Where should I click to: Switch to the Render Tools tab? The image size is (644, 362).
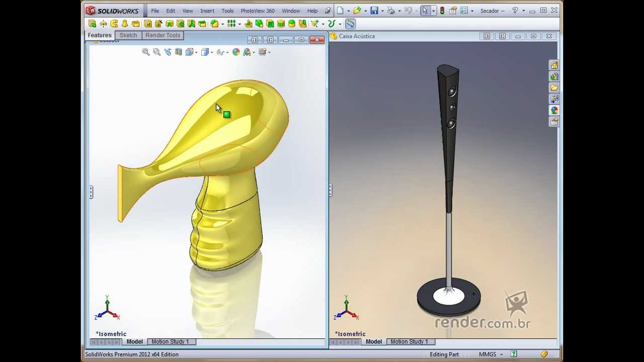coord(163,35)
